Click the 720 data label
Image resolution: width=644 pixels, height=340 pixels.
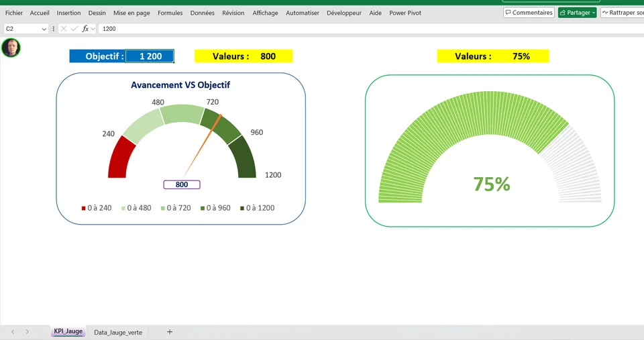pos(213,102)
